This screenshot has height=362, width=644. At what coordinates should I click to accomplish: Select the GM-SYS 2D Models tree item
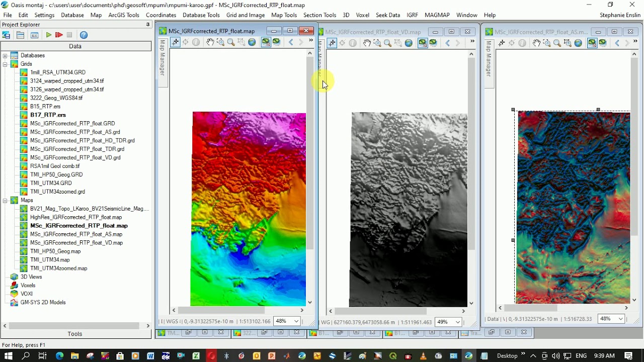(x=43, y=303)
